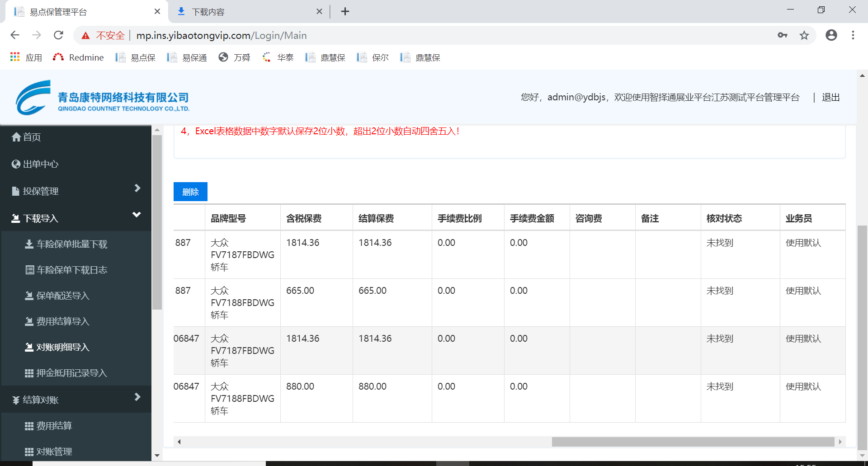Open the Apps grid bookmark icon
Image resolution: width=868 pixels, height=466 pixels.
15,57
